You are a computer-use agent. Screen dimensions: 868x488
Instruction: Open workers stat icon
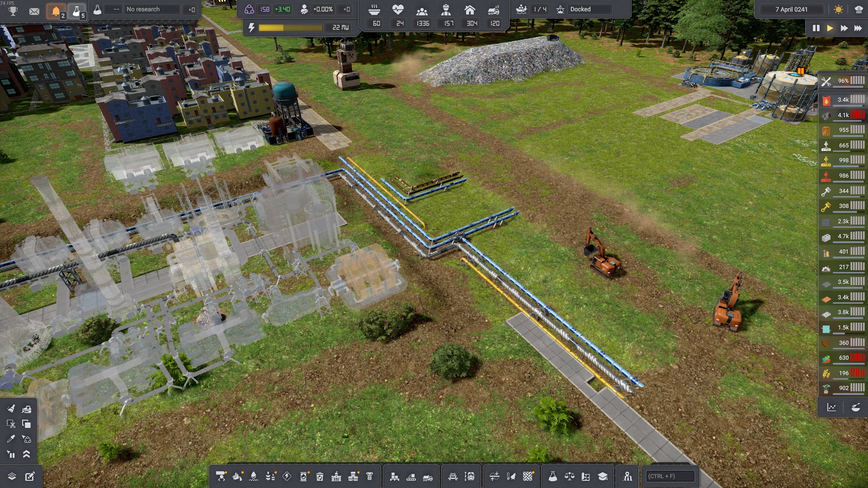pos(446,9)
